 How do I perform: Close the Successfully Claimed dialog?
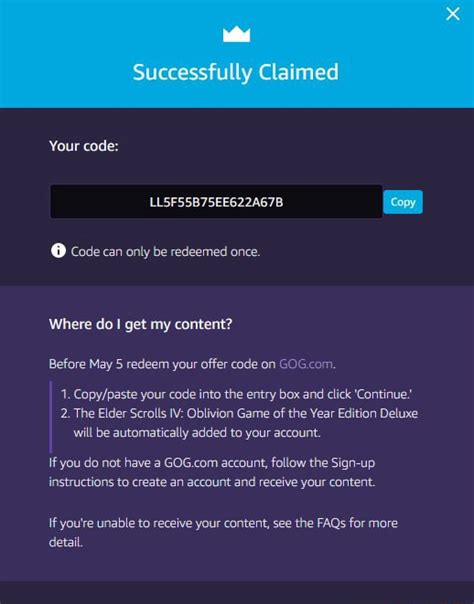coord(453,14)
